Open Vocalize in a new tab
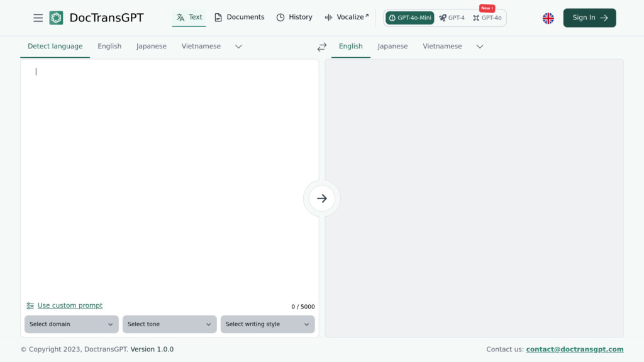 pos(347,17)
